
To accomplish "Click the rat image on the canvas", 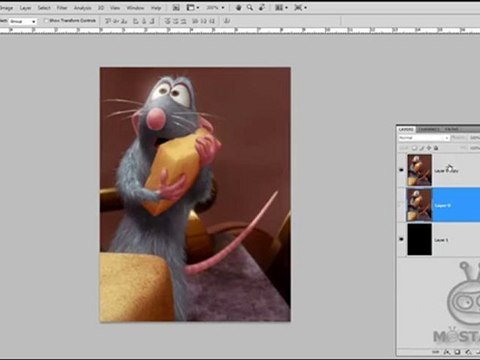I will pyautogui.click(x=195, y=194).
